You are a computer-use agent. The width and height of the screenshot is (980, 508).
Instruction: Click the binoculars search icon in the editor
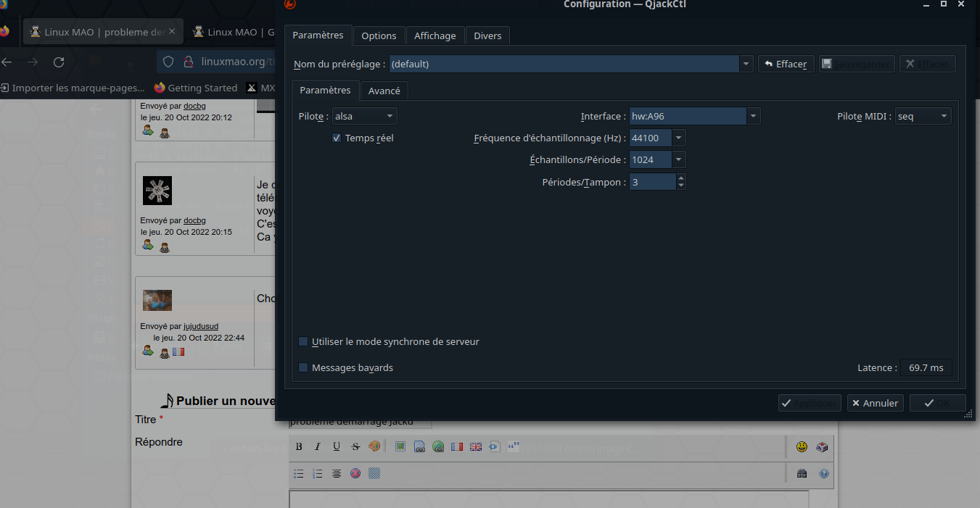[x=802, y=473]
